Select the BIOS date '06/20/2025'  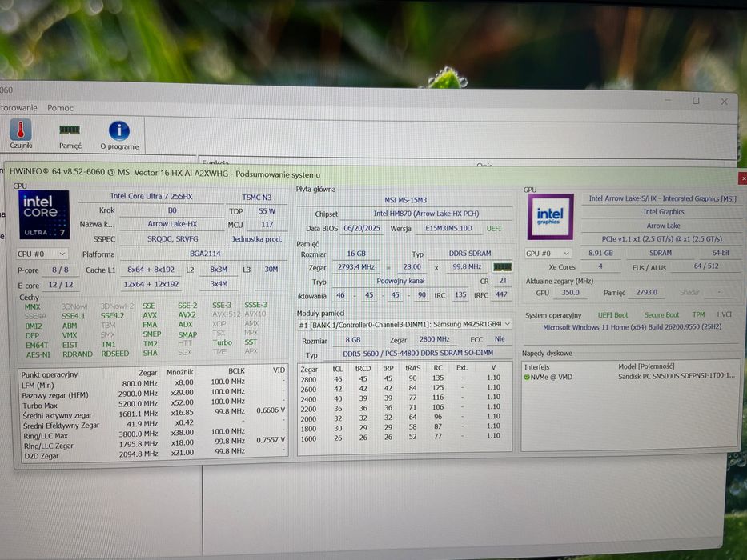click(362, 228)
